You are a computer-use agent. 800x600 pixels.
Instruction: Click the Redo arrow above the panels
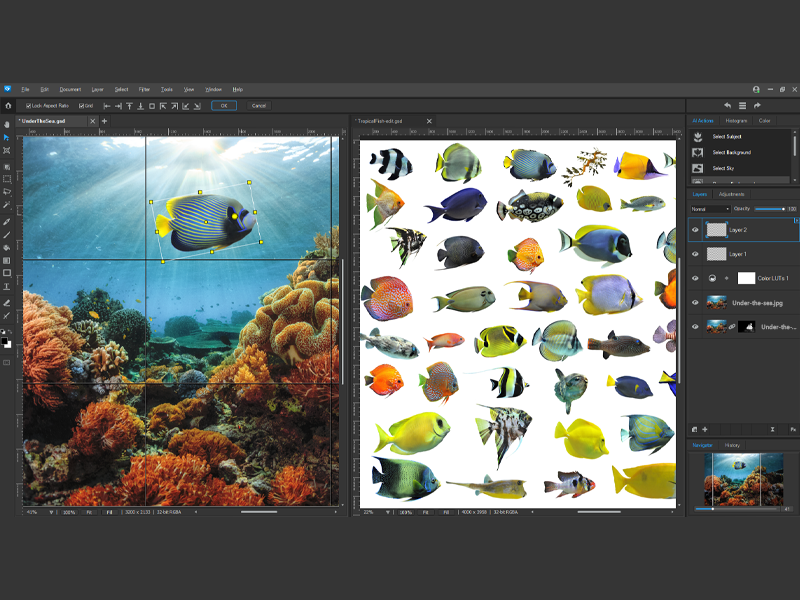click(757, 105)
